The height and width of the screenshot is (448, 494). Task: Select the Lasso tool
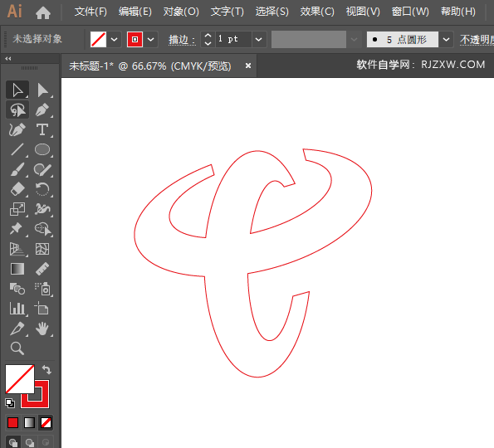17,110
